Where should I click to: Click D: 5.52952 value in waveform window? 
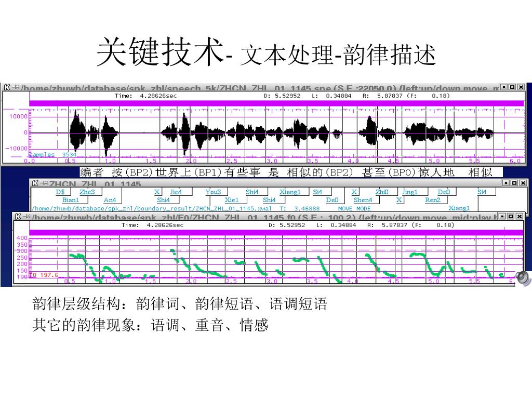point(282,96)
